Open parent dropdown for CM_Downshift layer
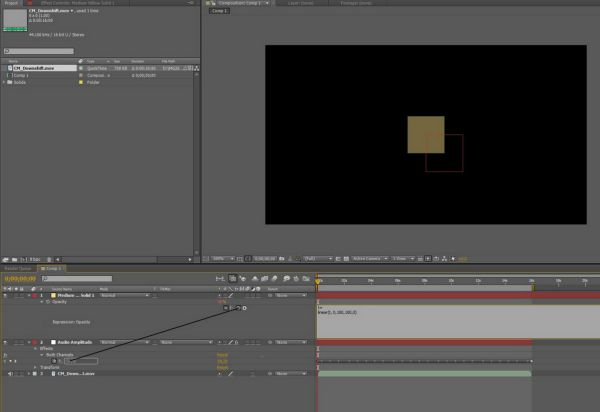This screenshot has height=412, width=600. tap(291, 374)
